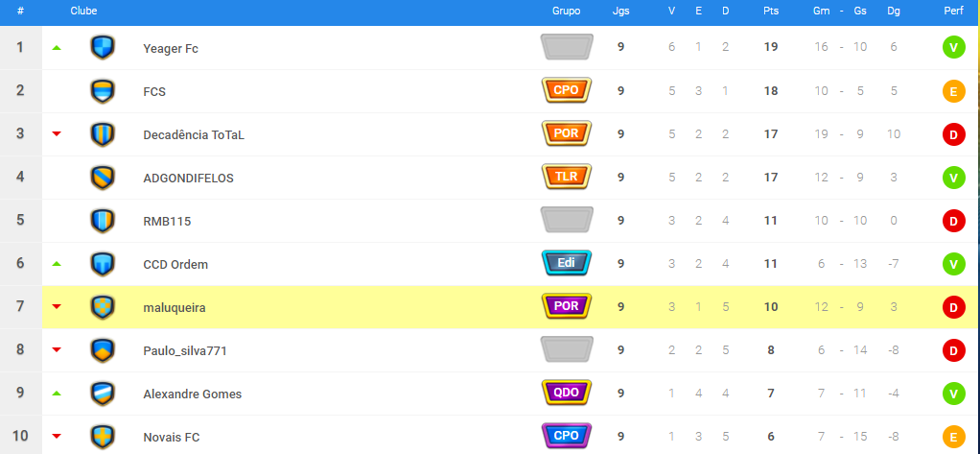
Task: Click the FCS club shield icon
Action: (103, 90)
